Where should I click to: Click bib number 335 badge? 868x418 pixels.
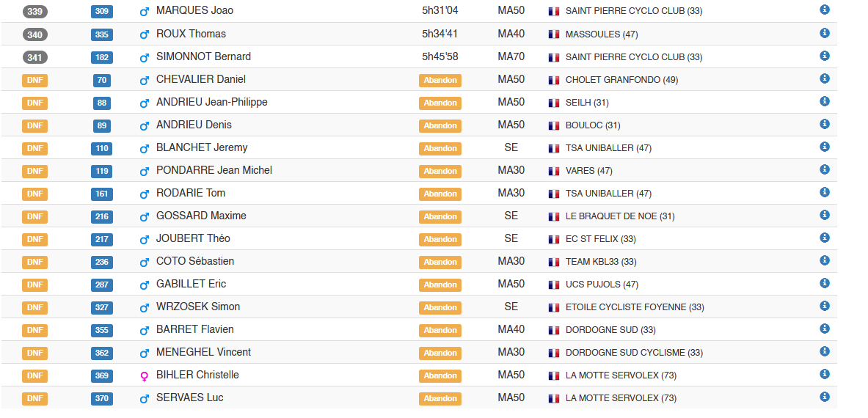[102, 35]
